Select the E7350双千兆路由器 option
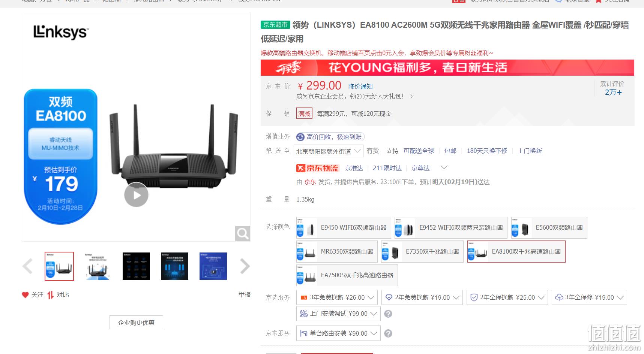Image resolution: width=644 pixels, height=354 pixels. (x=422, y=252)
